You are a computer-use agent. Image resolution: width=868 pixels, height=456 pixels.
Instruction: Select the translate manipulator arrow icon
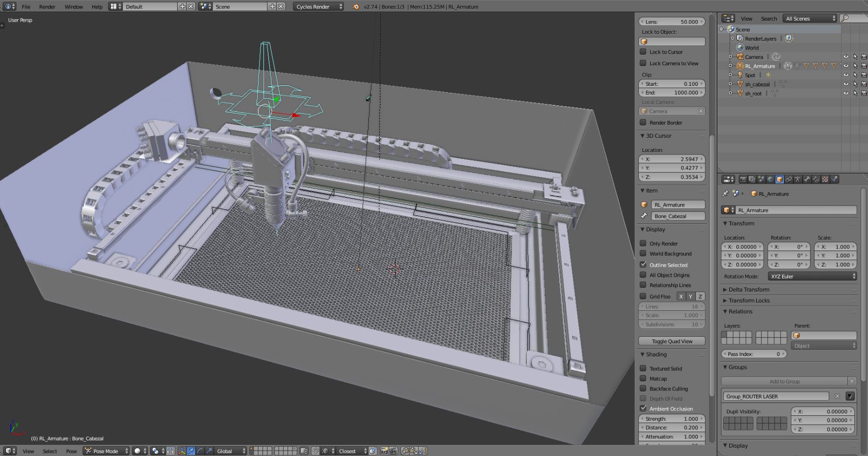click(191, 451)
